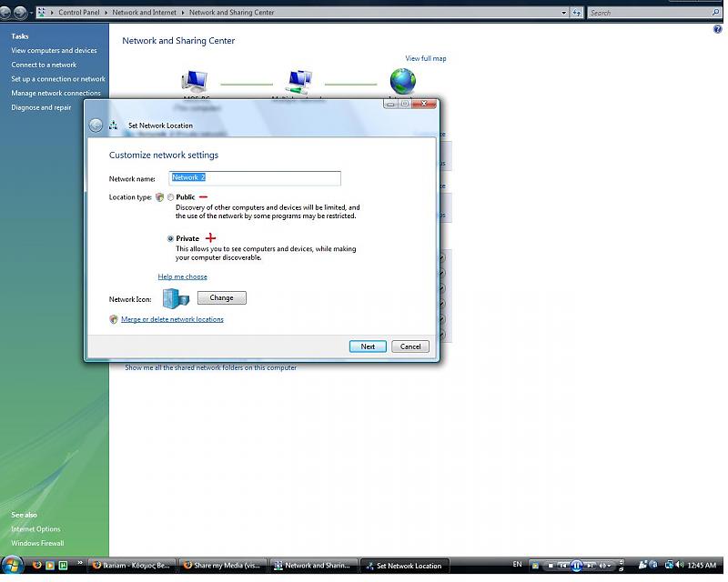This screenshot has height=582, width=728.
Task: Click This computer icon in the network map
Action: [195, 81]
